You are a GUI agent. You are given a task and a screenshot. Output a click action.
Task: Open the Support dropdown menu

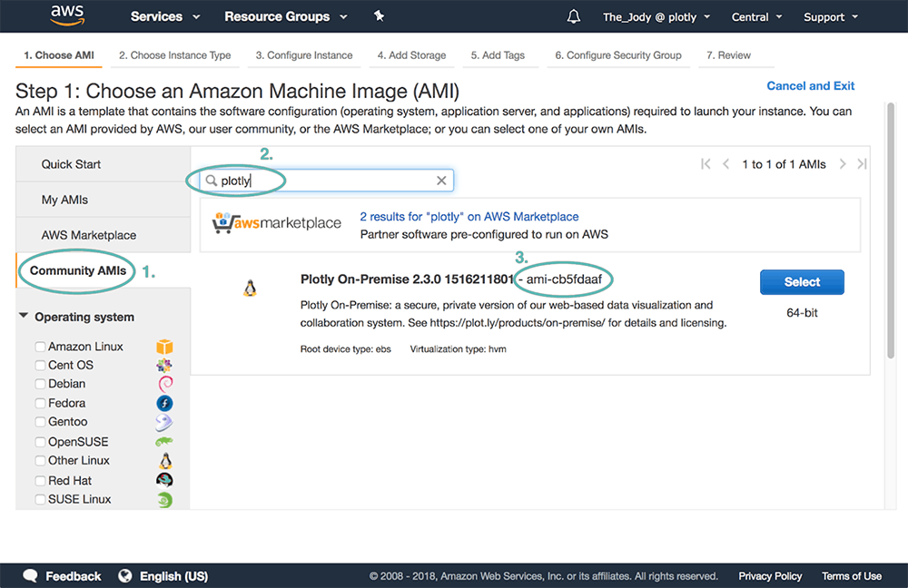point(831,17)
